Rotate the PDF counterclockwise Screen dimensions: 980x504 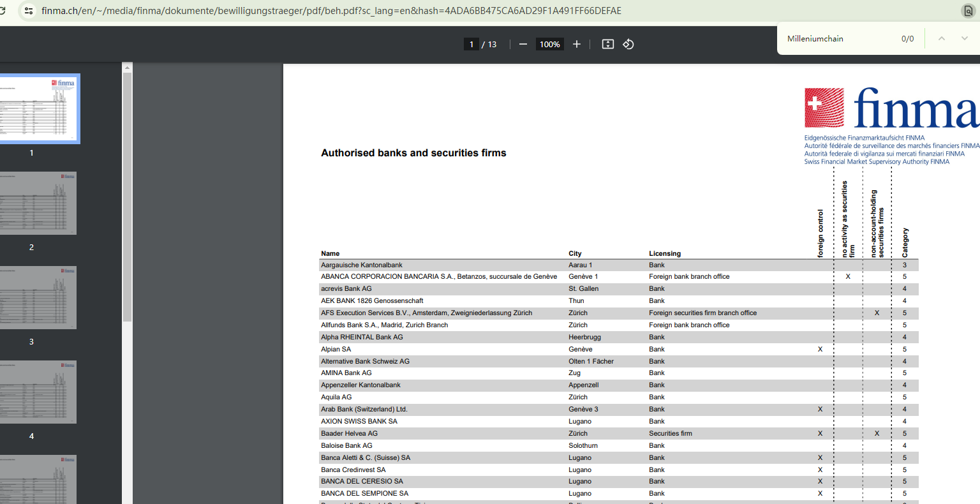click(x=628, y=44)
